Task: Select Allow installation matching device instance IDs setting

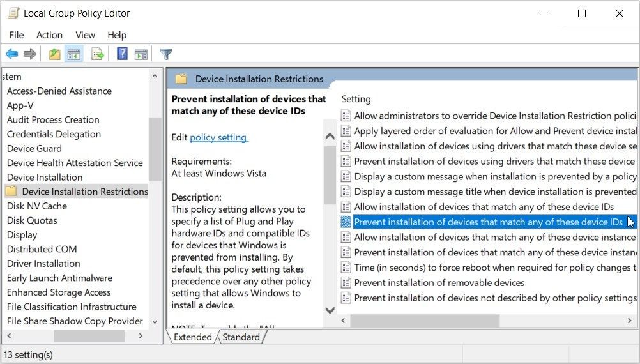Action: click(496, 237)
